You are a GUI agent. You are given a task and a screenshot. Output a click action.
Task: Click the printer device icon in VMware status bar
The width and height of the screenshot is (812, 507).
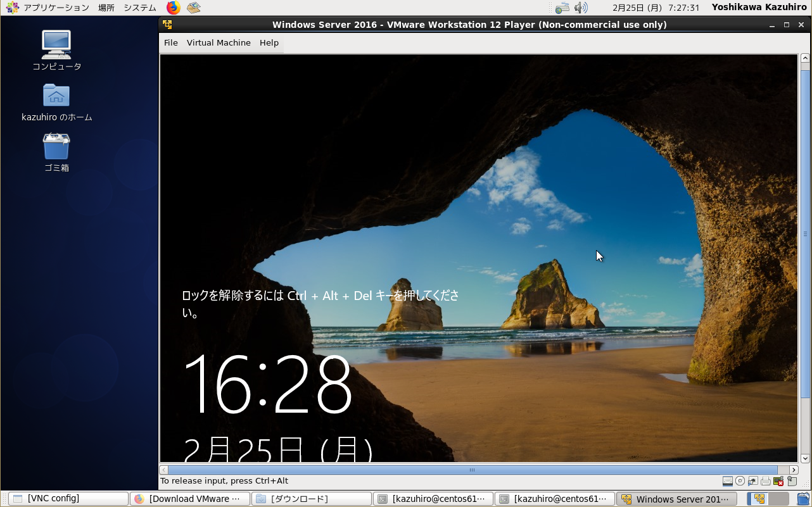click(x=766, y=481)
